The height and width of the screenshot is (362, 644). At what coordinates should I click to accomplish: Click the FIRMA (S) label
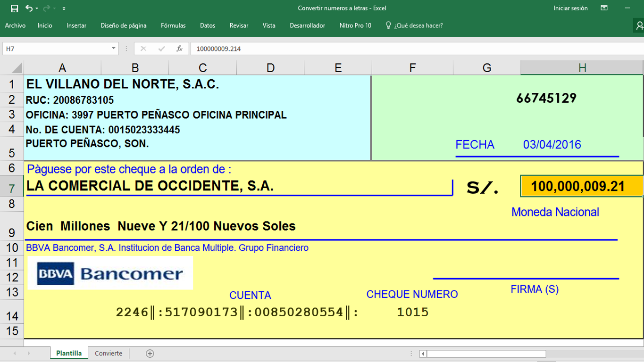pyautogui.click(x=535, y=289)
